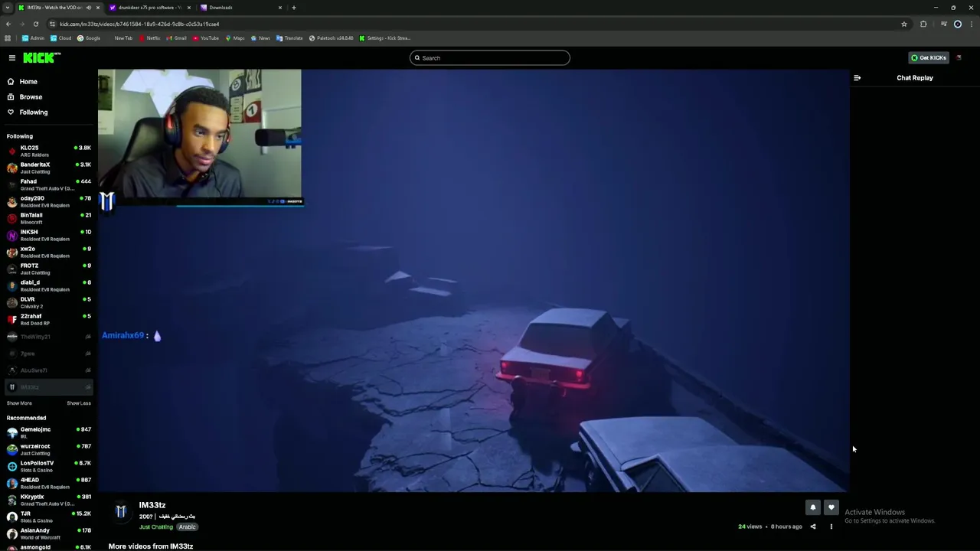Toggle the heart follow button
This screenshot has height=551, width=980.
coord(831,507)
